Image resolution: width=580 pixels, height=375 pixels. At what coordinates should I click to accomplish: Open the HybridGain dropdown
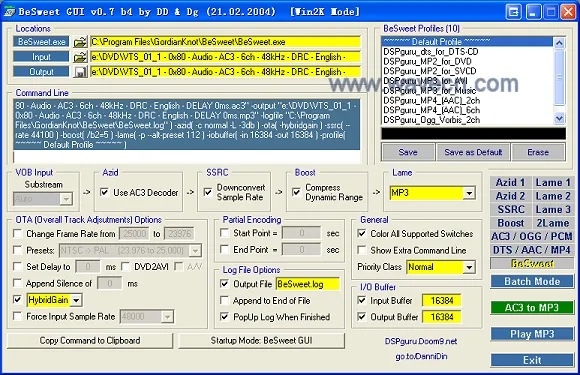coord(76,300)
